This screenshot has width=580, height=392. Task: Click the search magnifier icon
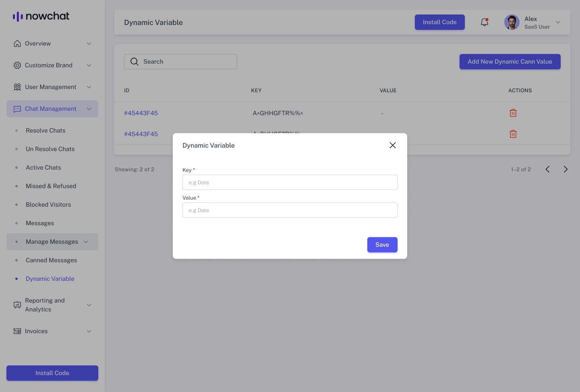135,62
